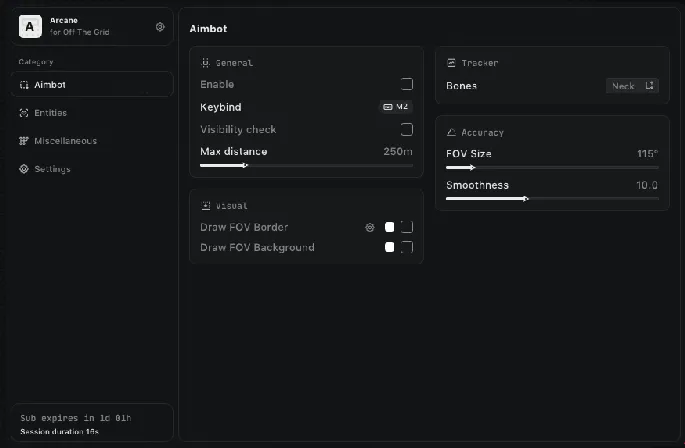The height and width of the screenshot is (448, 685).
Task: Click the Smoothness slider handle
Action: point(525,199)
